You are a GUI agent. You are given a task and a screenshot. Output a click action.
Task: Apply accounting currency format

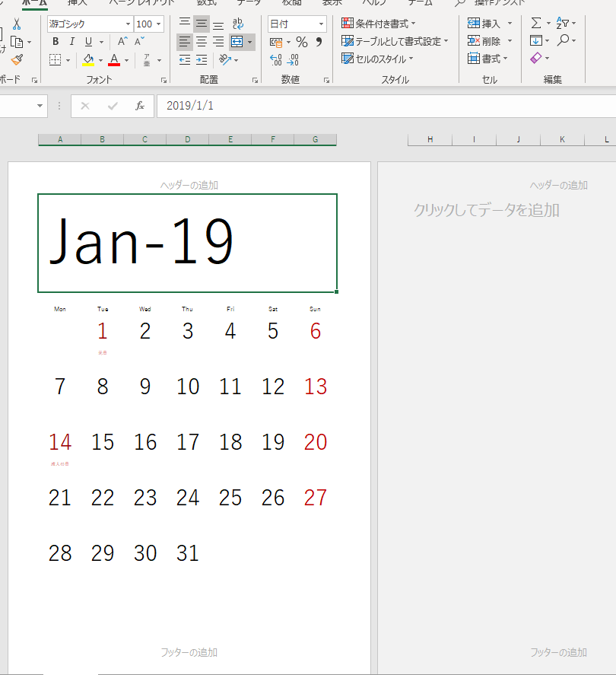276,42
